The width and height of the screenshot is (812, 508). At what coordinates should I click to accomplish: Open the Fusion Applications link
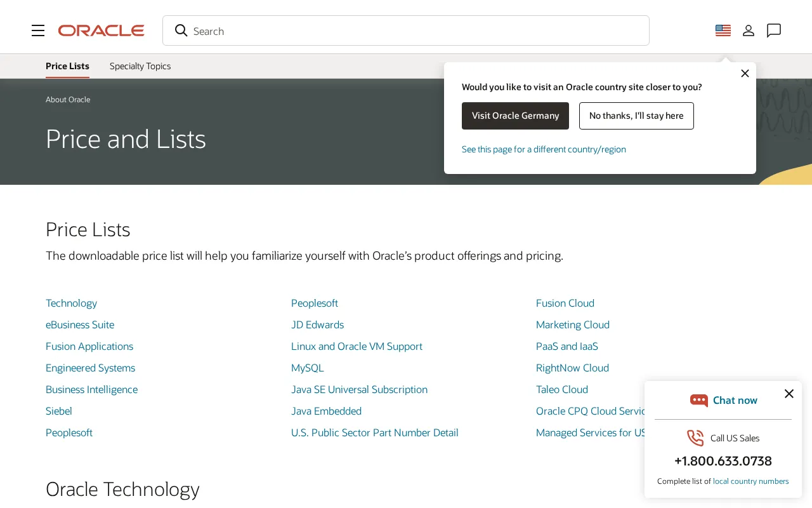tap(89, 346)
